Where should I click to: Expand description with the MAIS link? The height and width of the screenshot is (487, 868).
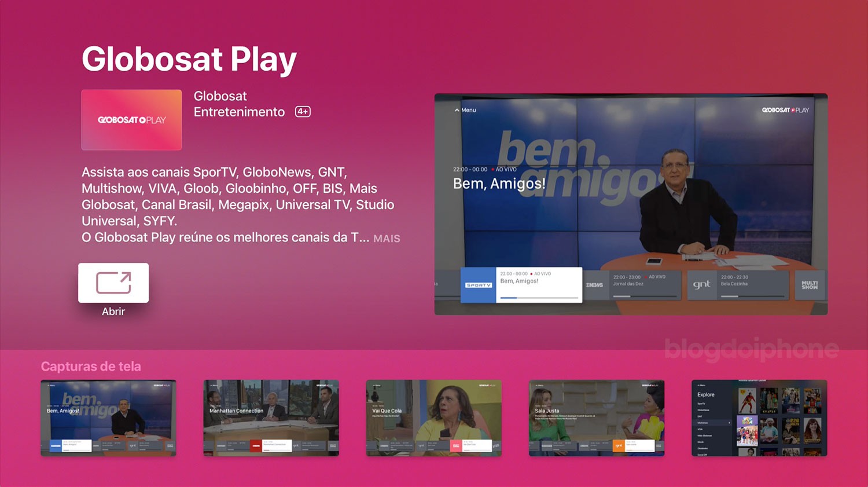coord(387,239)
